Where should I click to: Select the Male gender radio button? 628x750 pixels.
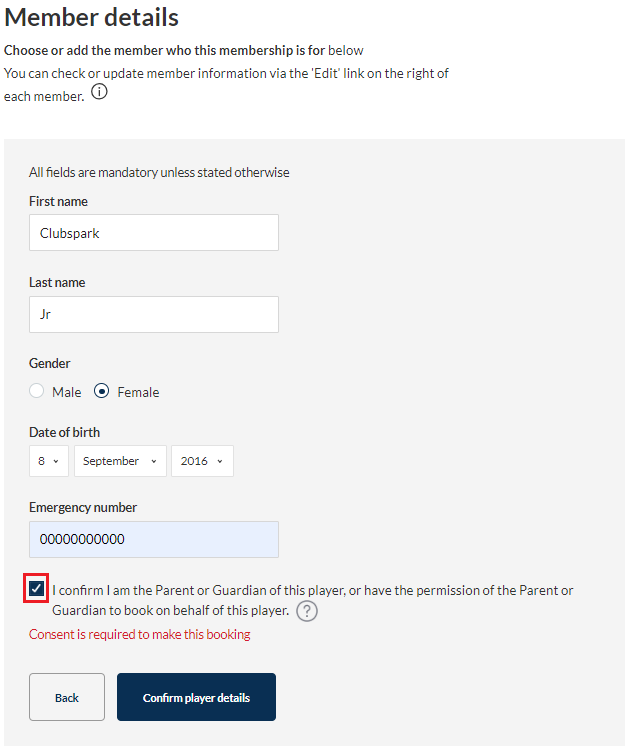click(x=37, y=392)
